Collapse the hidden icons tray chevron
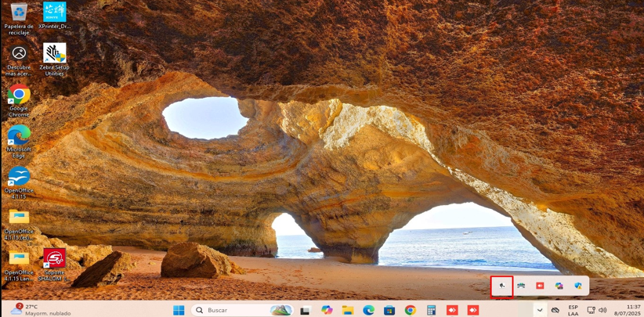This screenshot has height=317, width=644. (x=540, y=310)
